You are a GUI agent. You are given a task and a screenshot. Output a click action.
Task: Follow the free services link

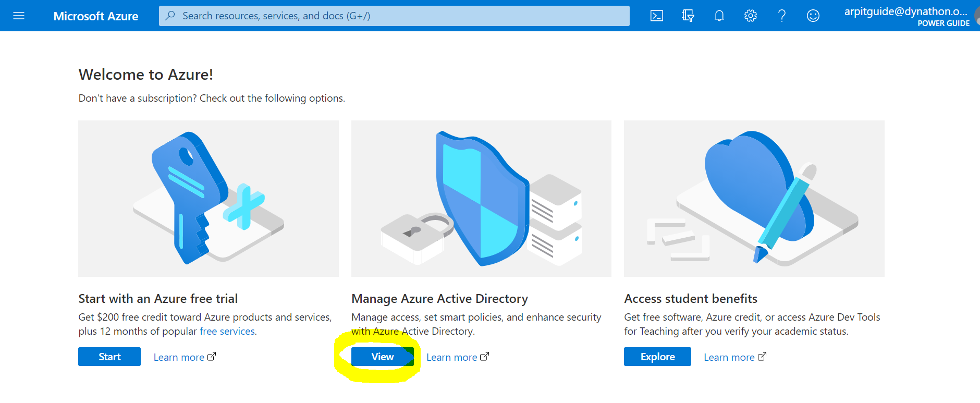click(227, 331)
